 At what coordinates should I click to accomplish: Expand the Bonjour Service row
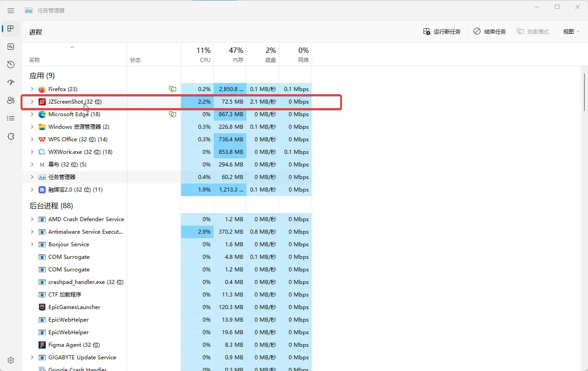click(32, 244)
